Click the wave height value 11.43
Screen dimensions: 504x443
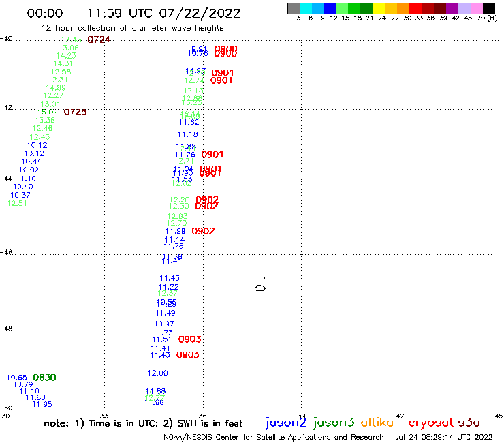(160, 355)
